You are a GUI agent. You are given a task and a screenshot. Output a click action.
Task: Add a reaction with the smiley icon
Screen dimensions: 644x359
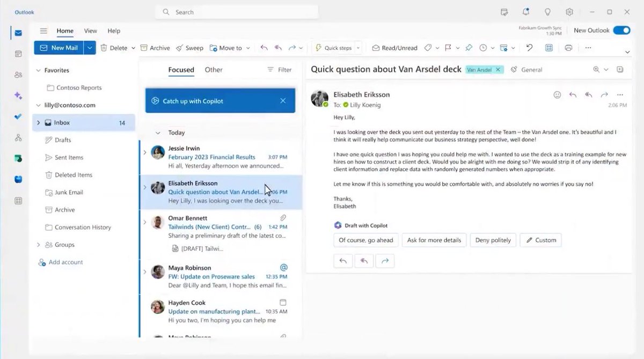[x=557, y=94]
